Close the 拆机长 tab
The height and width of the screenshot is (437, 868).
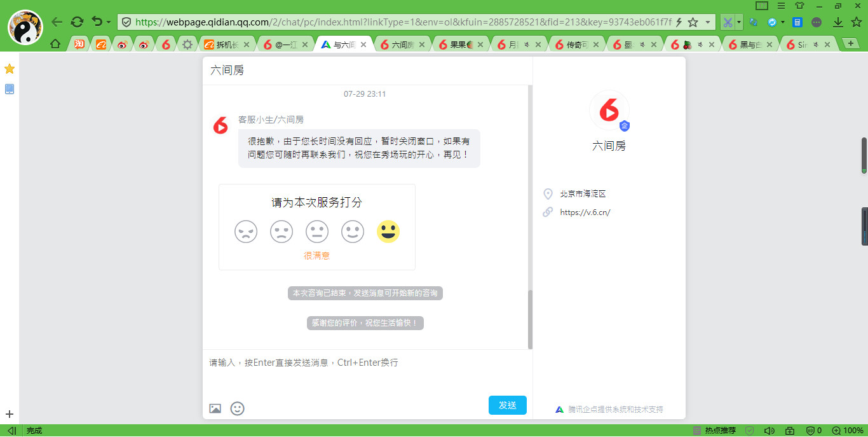pyautogui.click(x=248, y=45)
